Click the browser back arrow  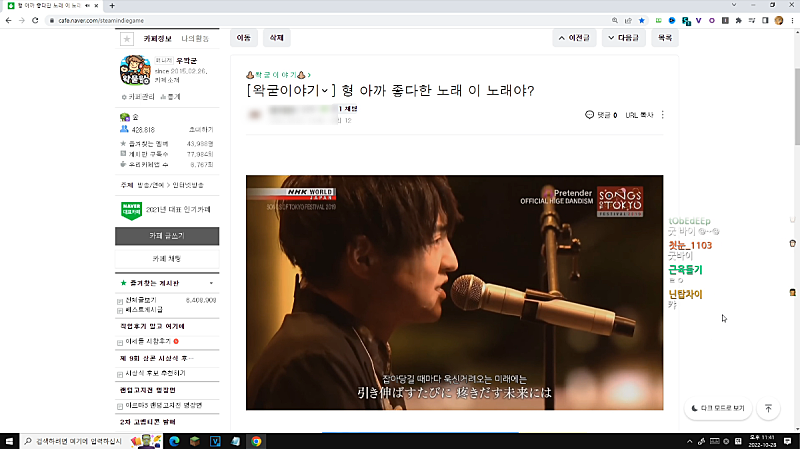[x=8, y=20]
